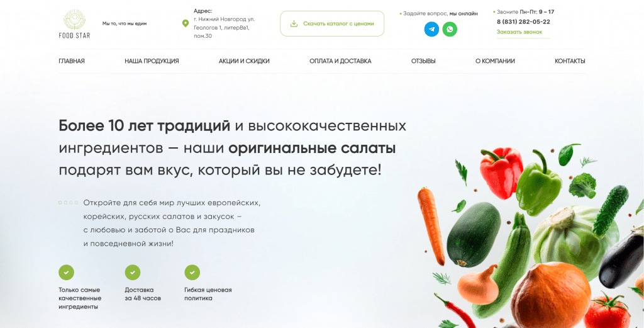Screen dimensions: 644x328
Task: Click the phone number 8 (831) 282-05-22
Action: pos(523,22)
